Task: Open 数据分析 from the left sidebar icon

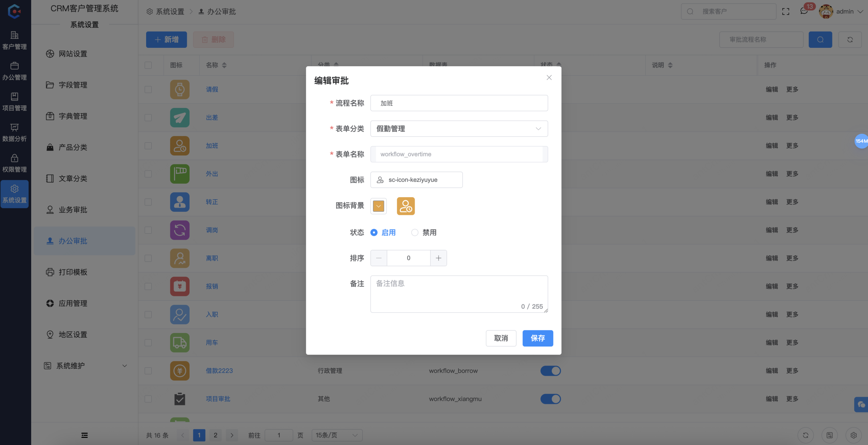Action: tap(14, 132)
